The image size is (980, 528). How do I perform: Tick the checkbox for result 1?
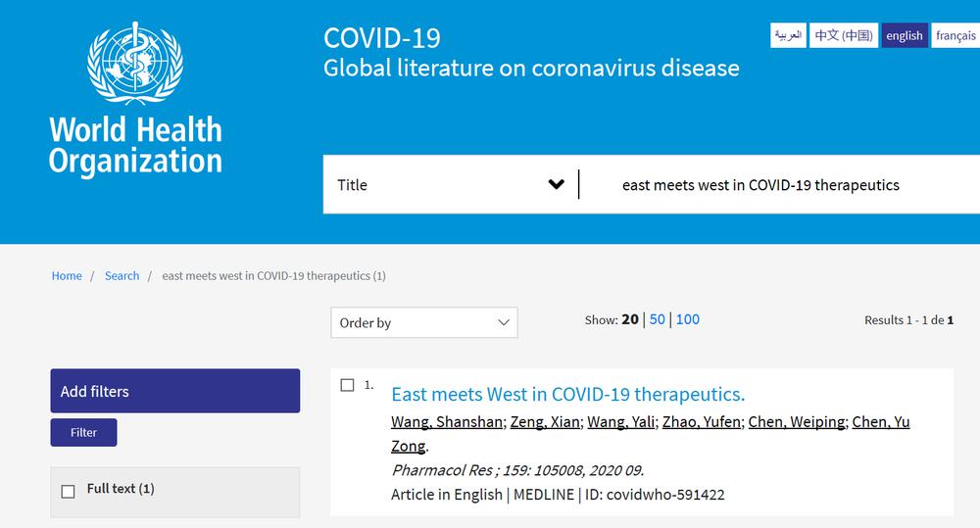pyautogui.click(x=348, y=385)
